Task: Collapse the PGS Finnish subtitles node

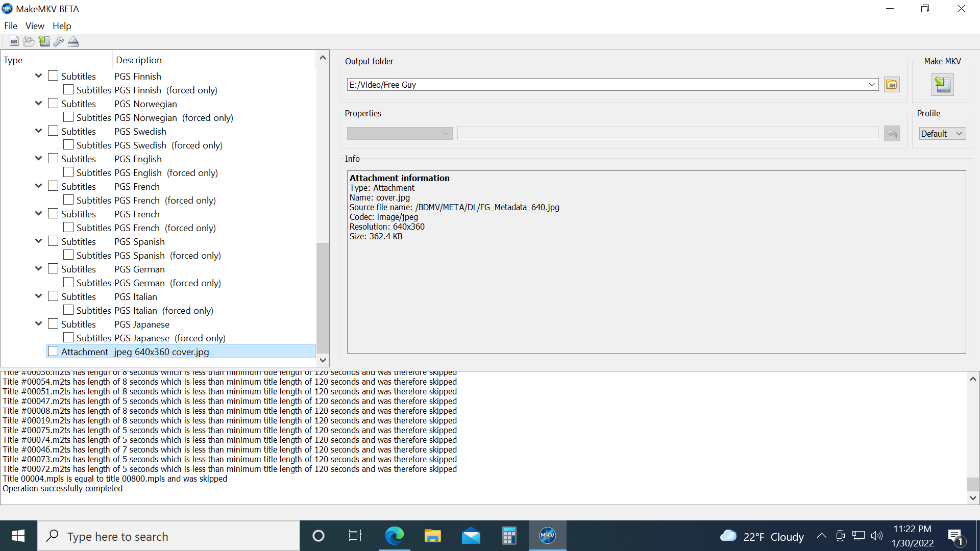Action: click(x=38, y=76)
